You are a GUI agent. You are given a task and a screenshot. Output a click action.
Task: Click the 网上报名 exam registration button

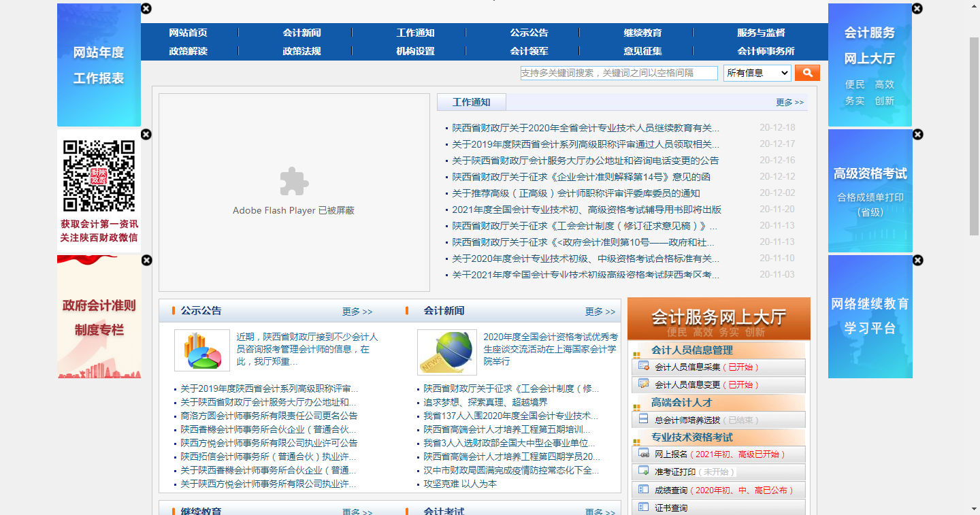click(x=719, y=454)
